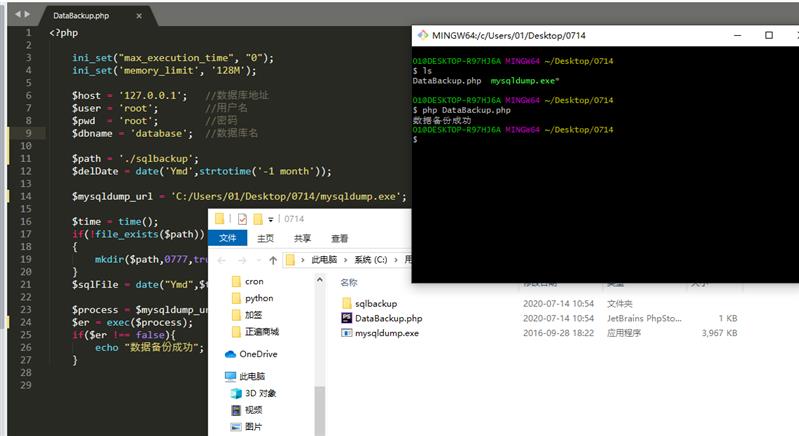Select the python folder in navigation pane
The width and height of the screenshot is (799, 436).
[258, 298]
